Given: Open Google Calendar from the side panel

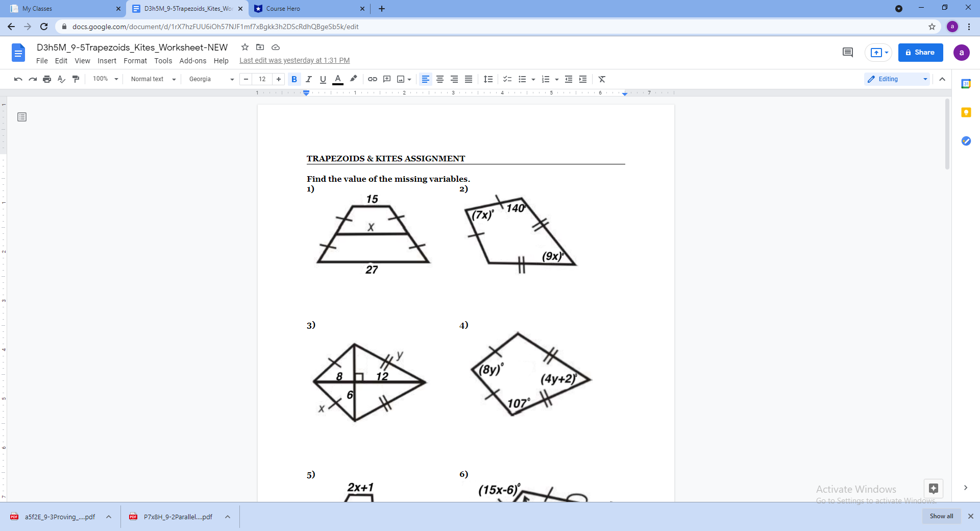Looking at the screenshot, I should point(966,83).
